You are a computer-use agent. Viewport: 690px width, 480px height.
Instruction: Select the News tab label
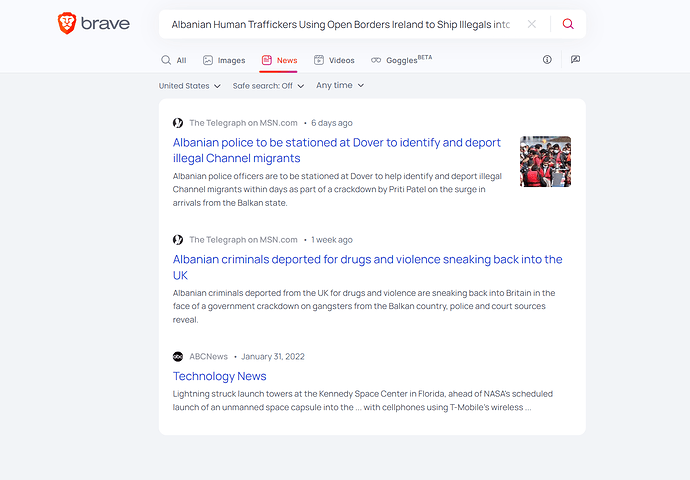[287, 60]
